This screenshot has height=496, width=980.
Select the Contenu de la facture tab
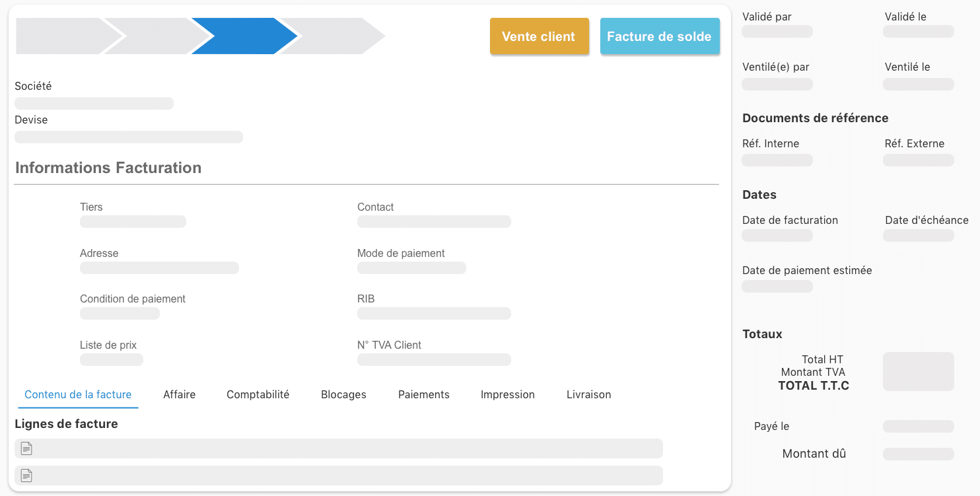[77, 394]
